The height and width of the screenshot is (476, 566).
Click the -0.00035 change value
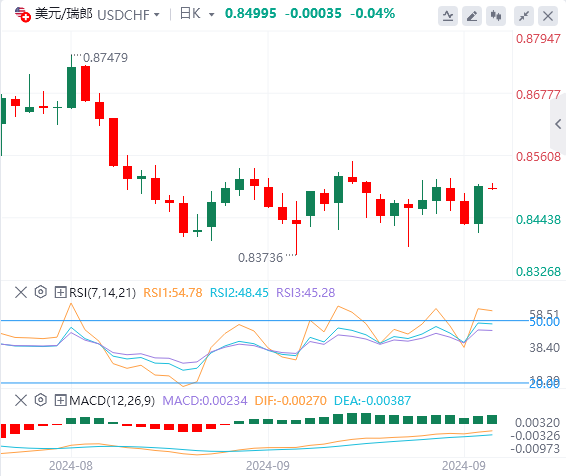[313, 14]
